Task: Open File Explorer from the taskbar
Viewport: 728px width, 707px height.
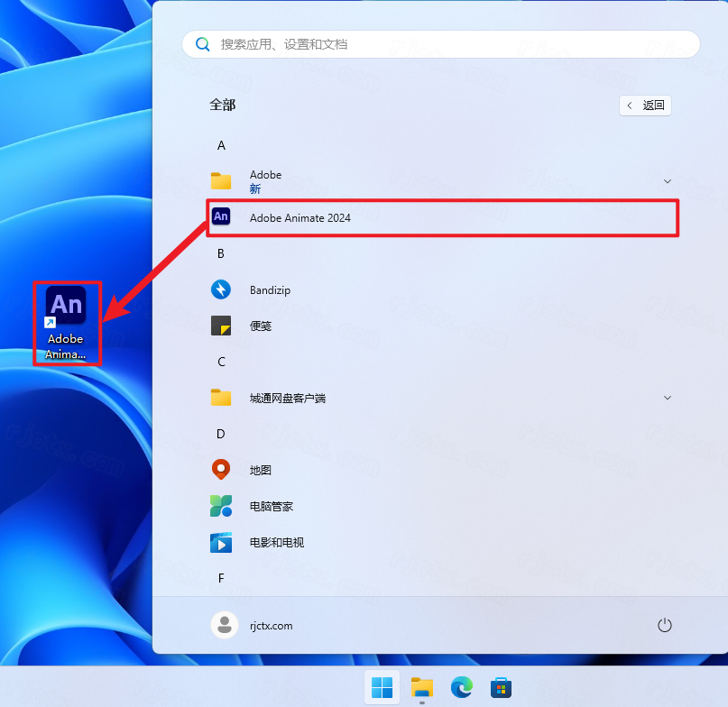Action: click(x=422, y=688)
